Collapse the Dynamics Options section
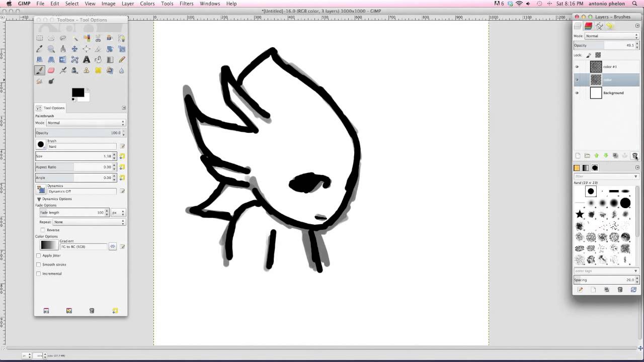Viewport: 644px width, 362px height. click(x=39, y=199)
